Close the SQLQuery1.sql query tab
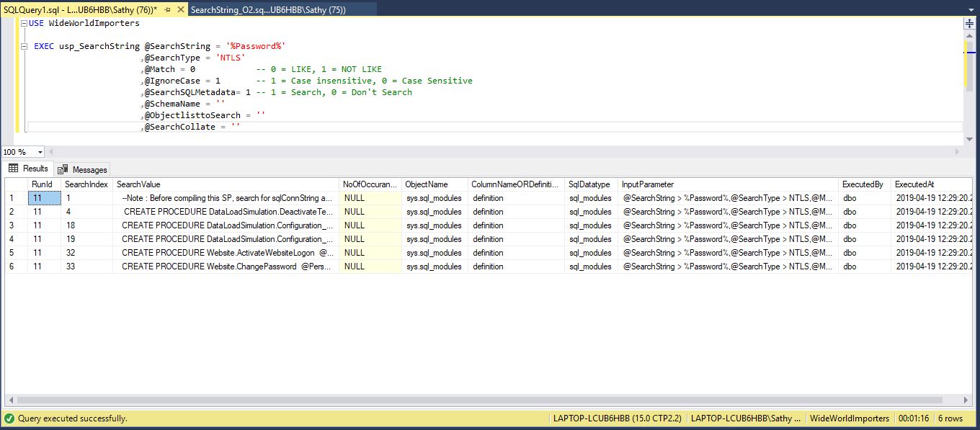Screen dimensions: 980x430 (180, 9)
